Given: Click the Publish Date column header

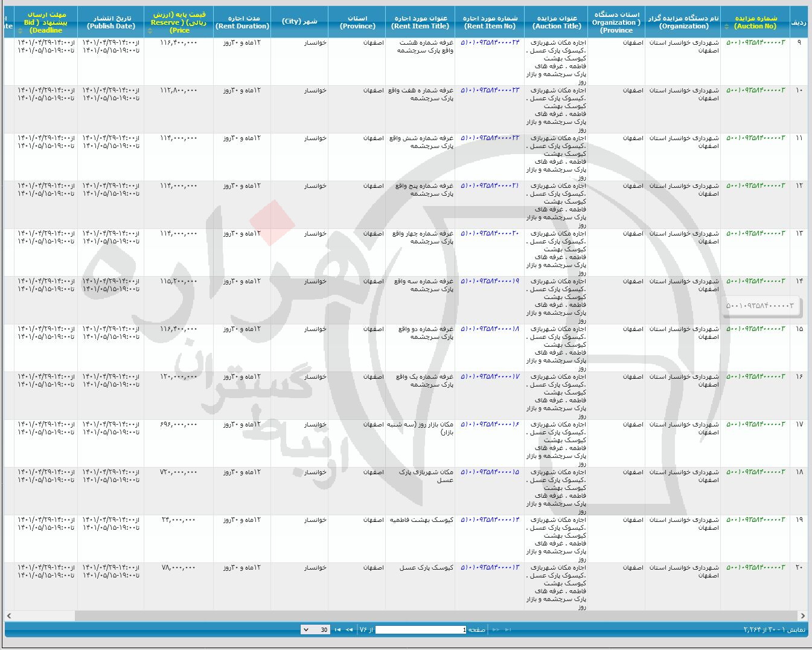Looking at the screenshot, I should point(111,22).
